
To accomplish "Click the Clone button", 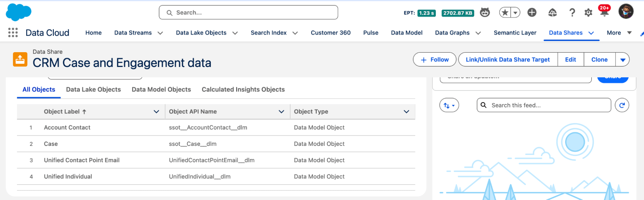I will pos(599,59).
